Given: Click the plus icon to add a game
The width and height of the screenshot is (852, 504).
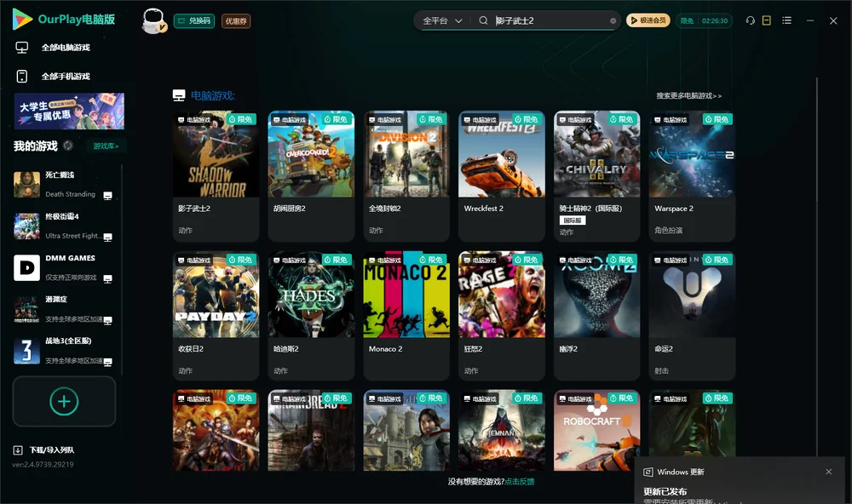Looking at the screenshot, I should [64, 401].
